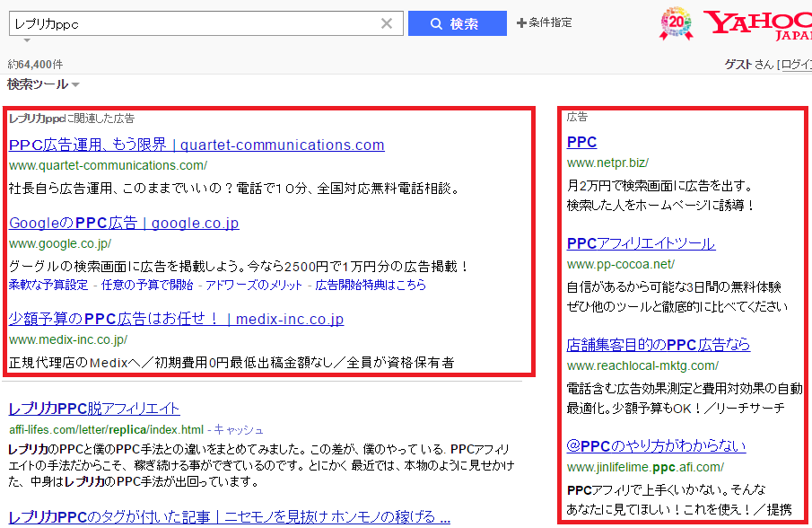Screen dimensions: 812x528
Task: Click the www.quartet-communications.com/ URL text
Action: (109, 165)
